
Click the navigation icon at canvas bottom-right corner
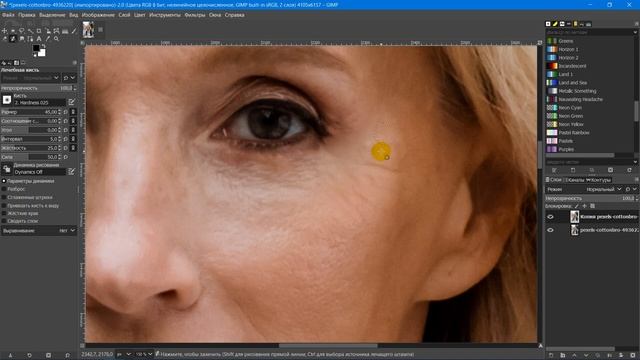(540, 346)
